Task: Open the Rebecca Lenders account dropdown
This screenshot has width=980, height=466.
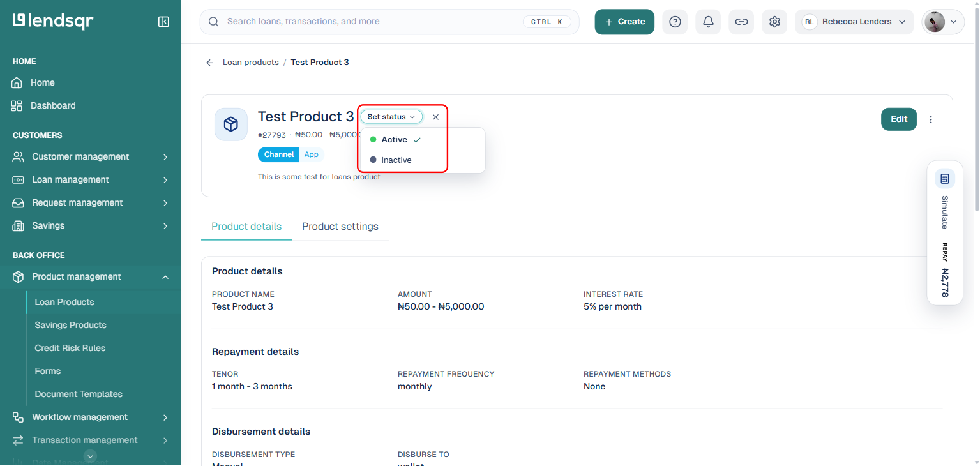Action: point(854,22)
